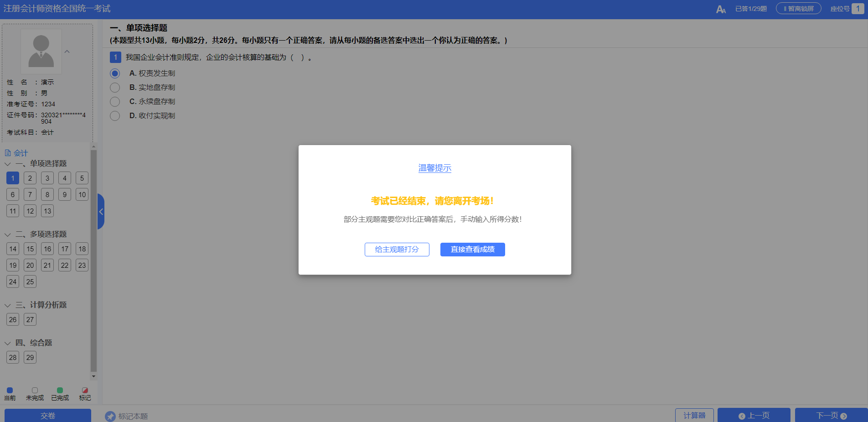Screen dimensions: 868x422
Task: Select answer option C 永续盘存制
Action: (115, 101)
